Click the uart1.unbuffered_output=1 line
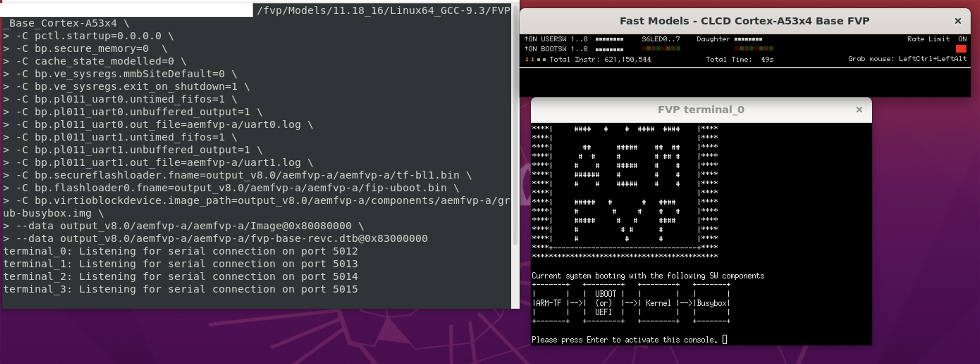The image size is (980, 364). click(x=133, y=150)
